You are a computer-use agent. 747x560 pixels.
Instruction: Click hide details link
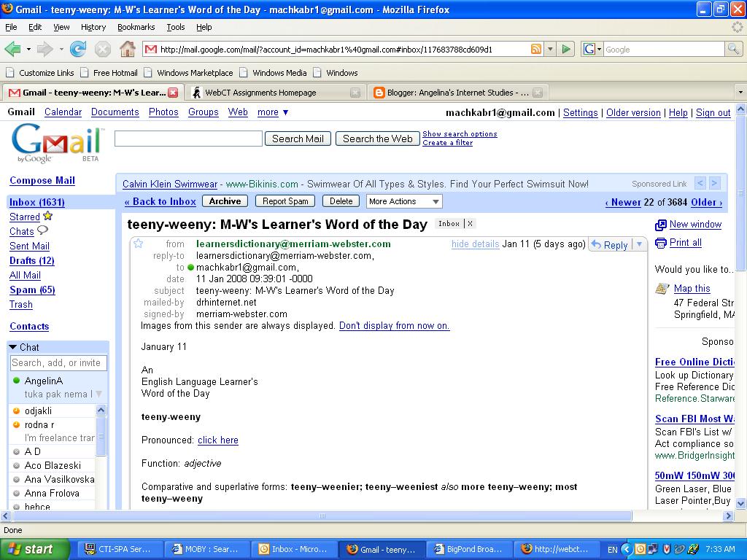[x=476, y=244]
